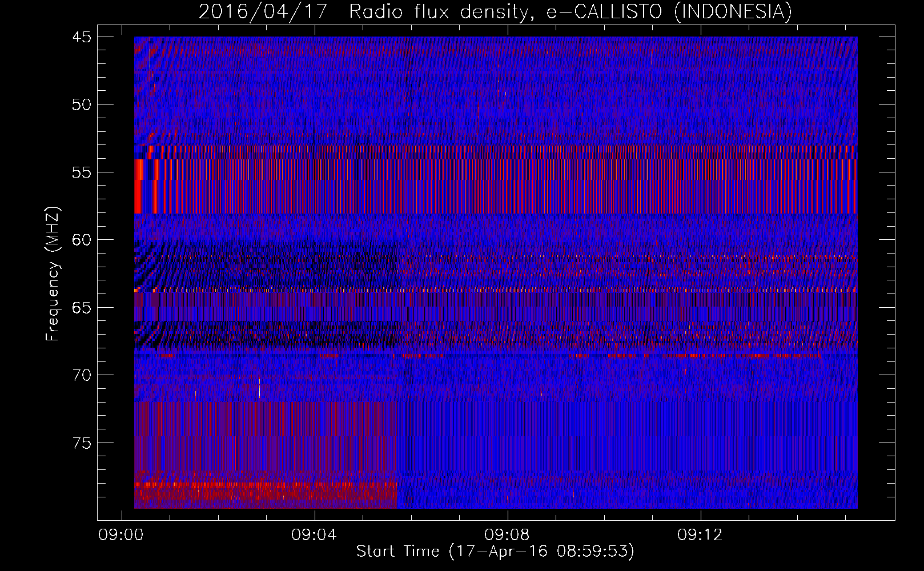Image resolution: width=924 pixels, height=571 pixels.
Task: Click the 09:08 time tick label
Action: [x=507, y=535]
